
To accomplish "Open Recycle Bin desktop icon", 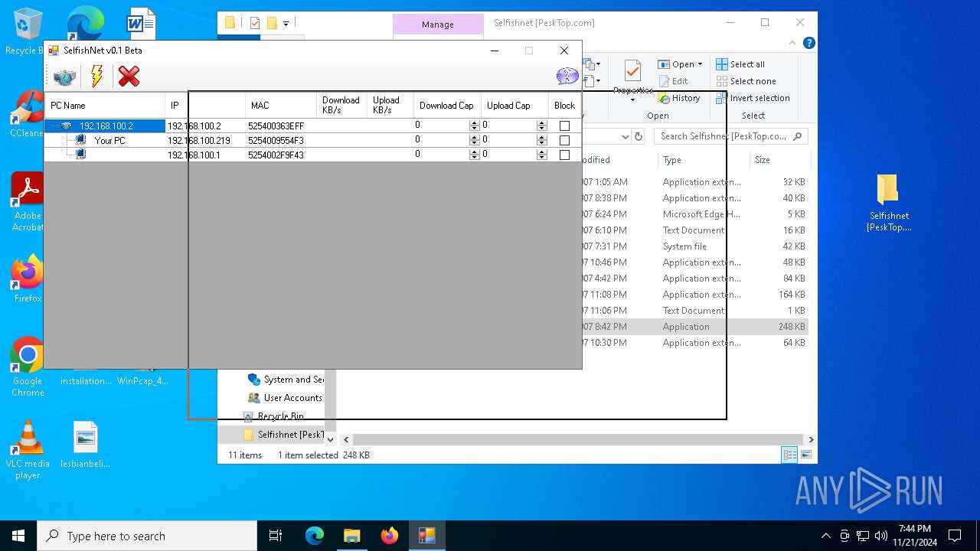I will pos(28,31).
